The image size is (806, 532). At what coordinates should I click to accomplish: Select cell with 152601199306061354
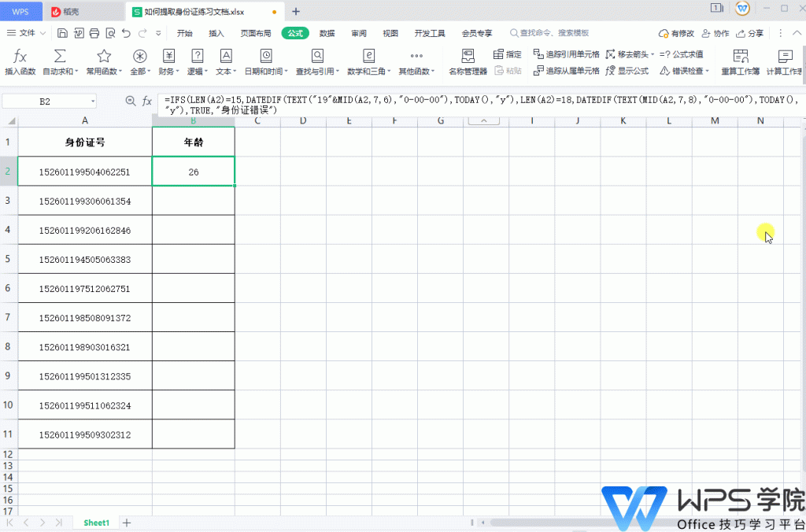[x=85, y=201]
